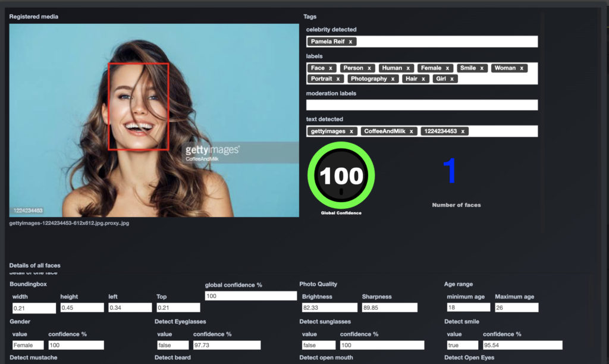Click the Pamela Reif tag text

point(328,42)
